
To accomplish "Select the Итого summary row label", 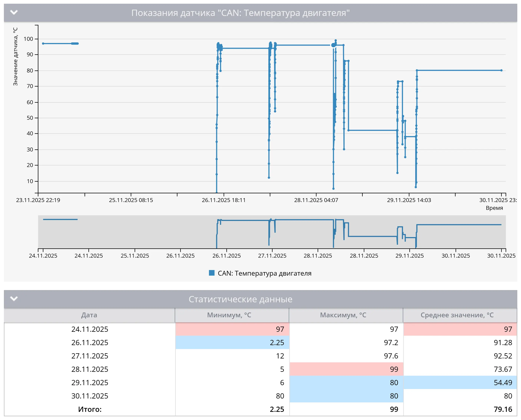I will [90, 409].
